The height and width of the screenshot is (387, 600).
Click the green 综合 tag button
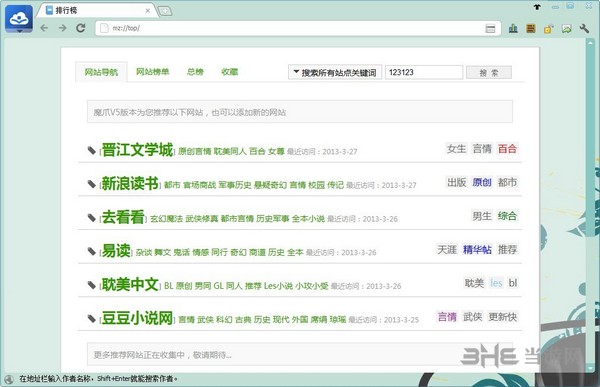507,216
